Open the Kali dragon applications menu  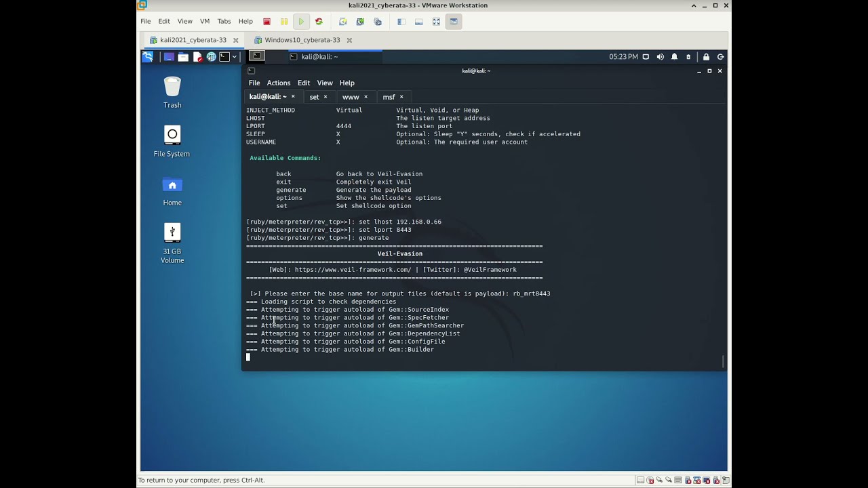(x=148, y=57)
